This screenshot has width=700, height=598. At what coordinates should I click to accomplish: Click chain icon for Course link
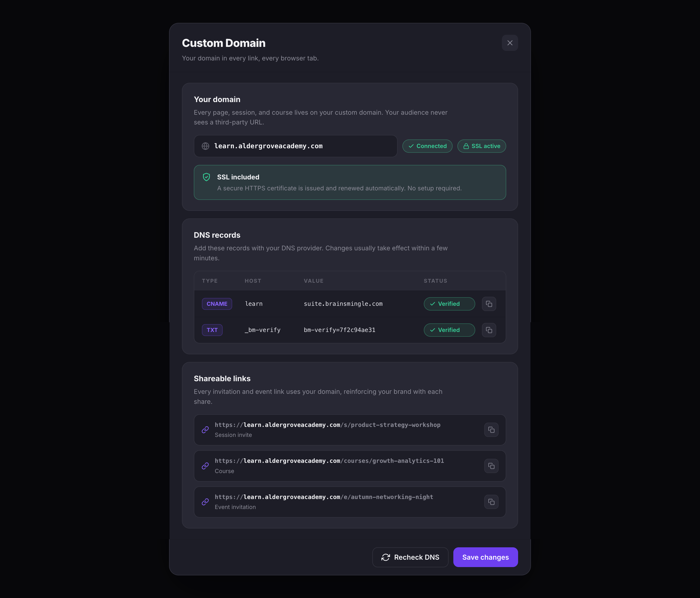pos(205,466)
